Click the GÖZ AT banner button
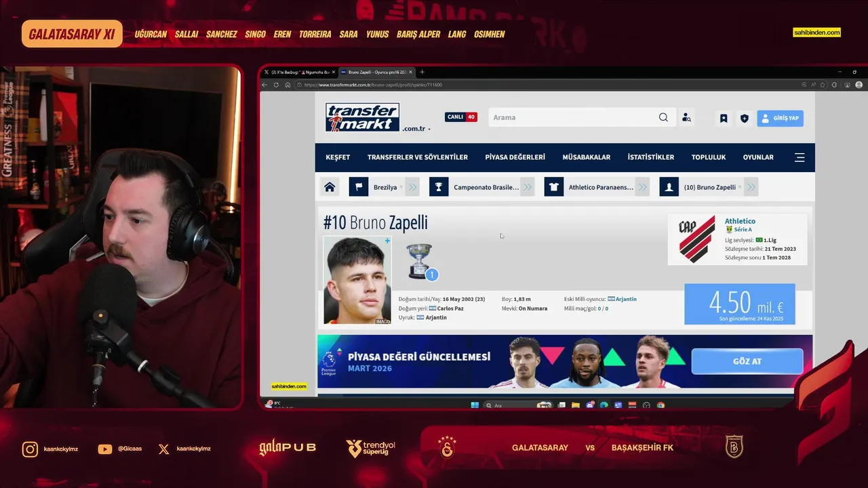This screenshot has width=868, height=488. coord(747,361)
